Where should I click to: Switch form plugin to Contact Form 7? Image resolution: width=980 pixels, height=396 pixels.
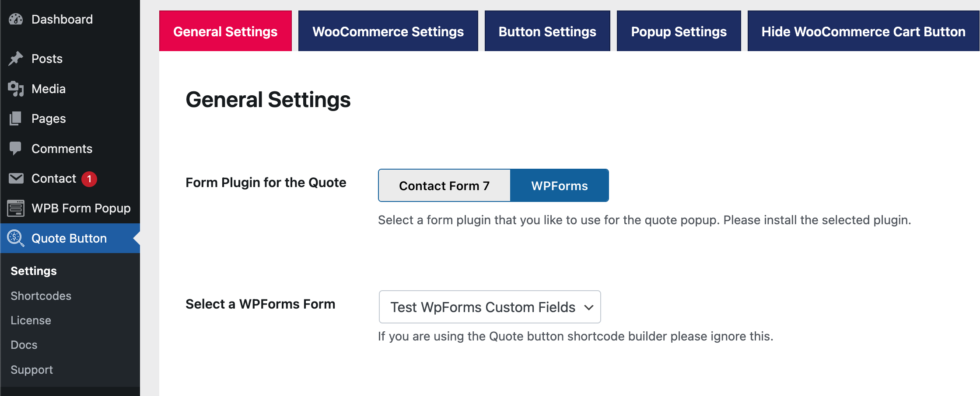click(444, 185)
